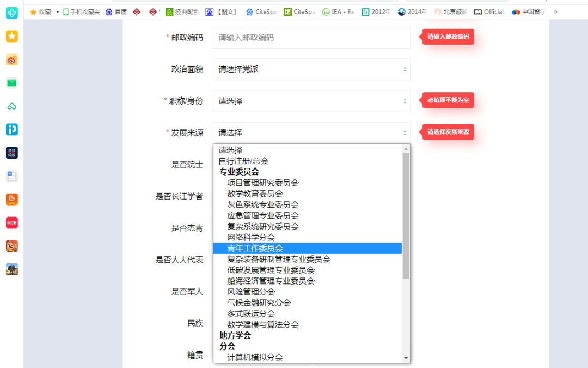Image resolution: width=588 pixels, height=368 pixels.
Task: Open the 职称/身份 dropdown
Action: (311, 100)
